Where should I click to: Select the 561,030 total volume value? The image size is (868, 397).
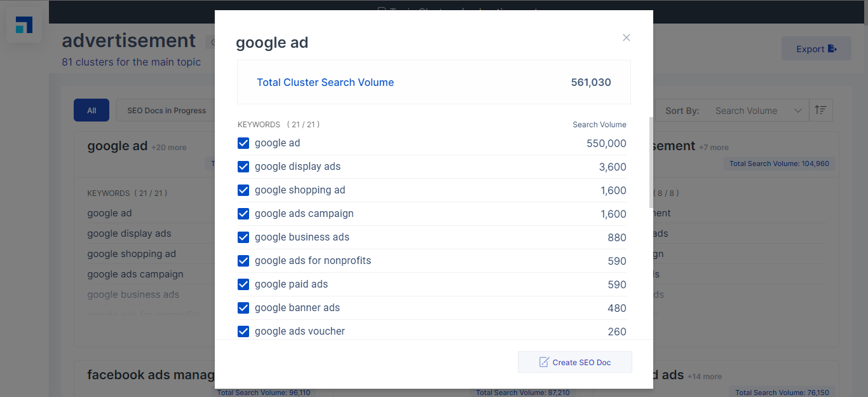click(591, 82)
